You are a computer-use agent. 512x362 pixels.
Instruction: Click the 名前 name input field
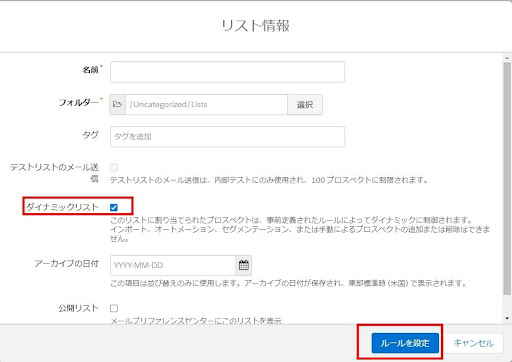pos(227,72)
